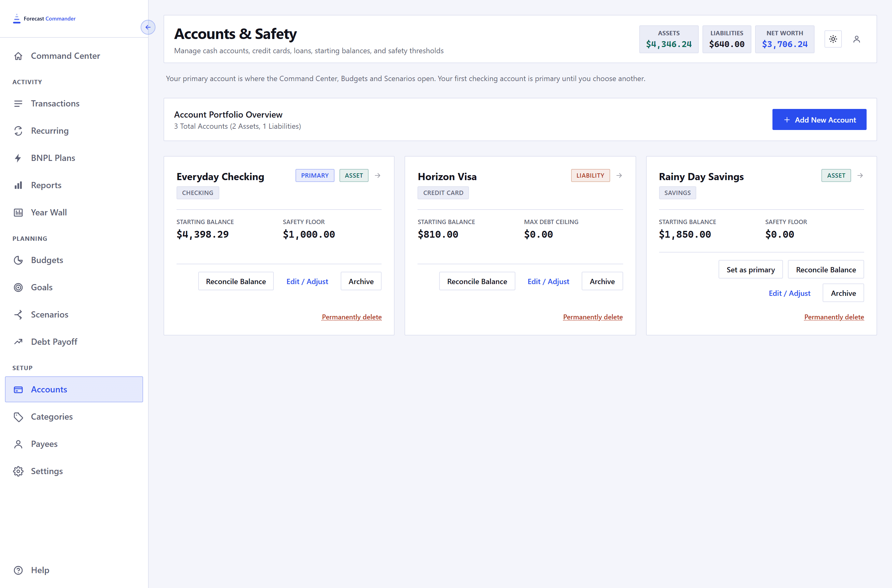The width and height of the screenshot is (892, 588).
Task: Open the Goals page
Action: pos(74,287)
